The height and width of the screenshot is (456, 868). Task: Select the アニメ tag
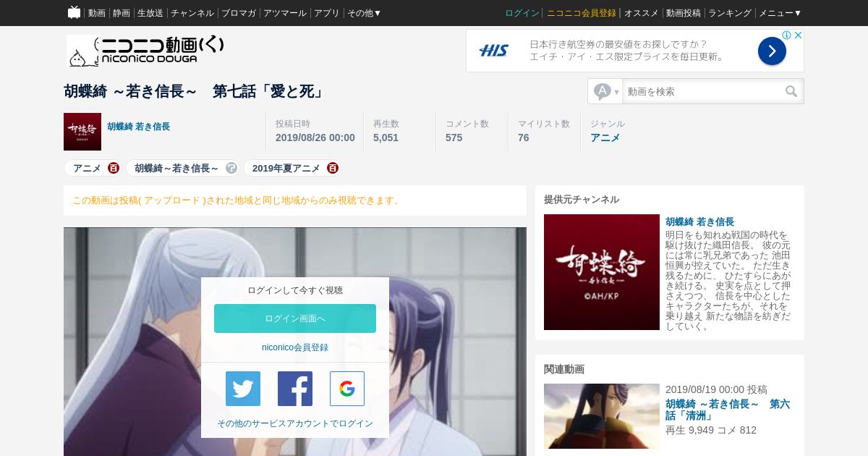click(87, 168)
